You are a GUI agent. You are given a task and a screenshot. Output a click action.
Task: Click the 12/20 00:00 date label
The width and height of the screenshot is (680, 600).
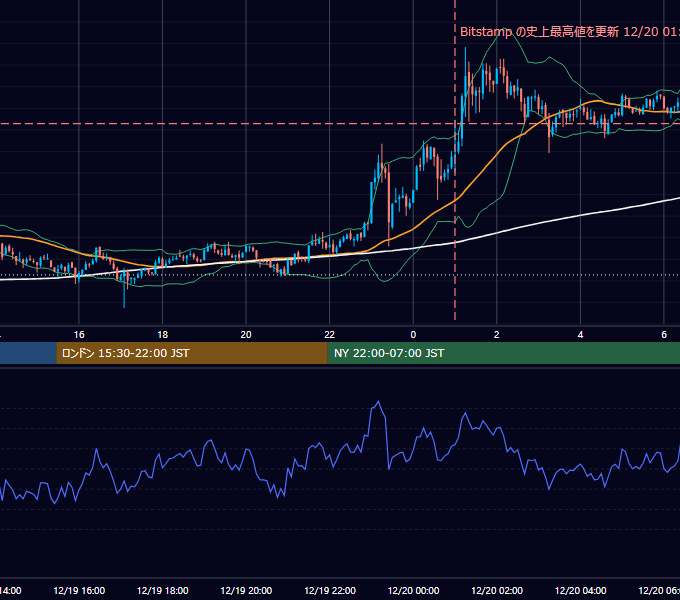[413, 591]
